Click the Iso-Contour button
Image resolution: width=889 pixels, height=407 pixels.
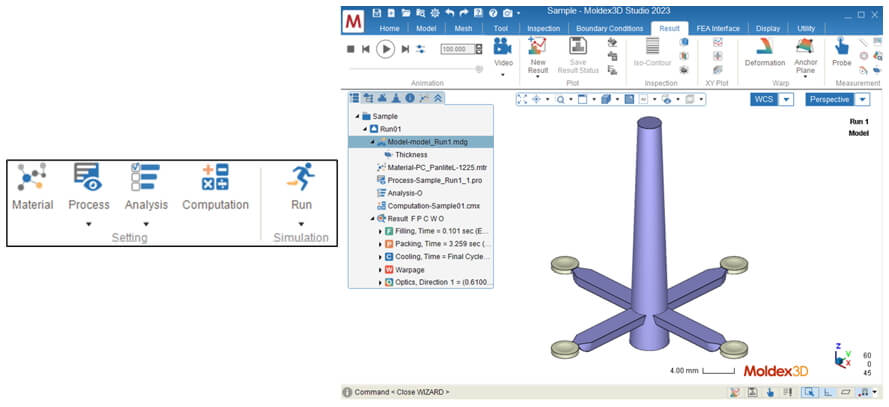[652, 52]
